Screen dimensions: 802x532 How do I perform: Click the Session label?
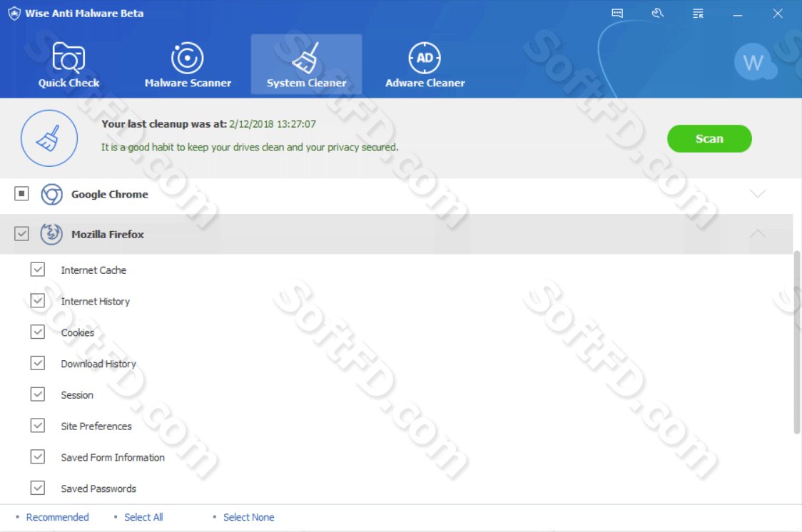(x=77, y=395)
